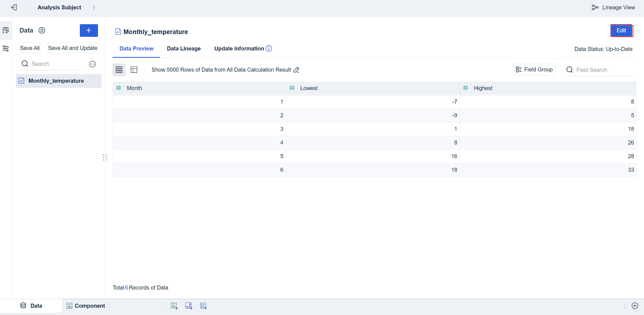644x315 pixels.
Task: Click the add dashboard icon in bottom bar
Action: point(189,306)
